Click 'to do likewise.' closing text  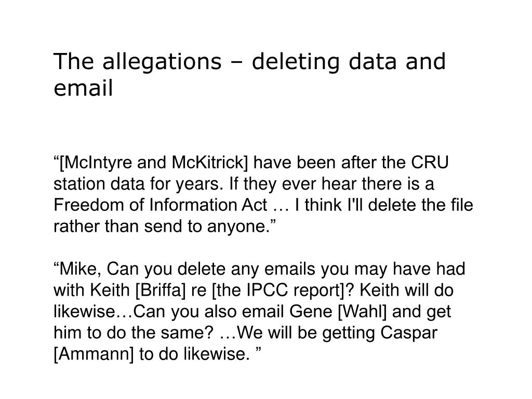194,354
